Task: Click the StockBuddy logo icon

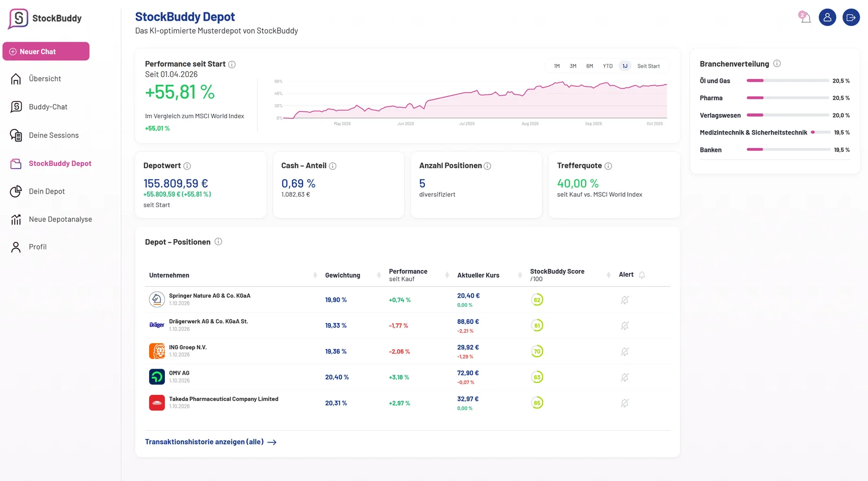Action: point(18,18)
